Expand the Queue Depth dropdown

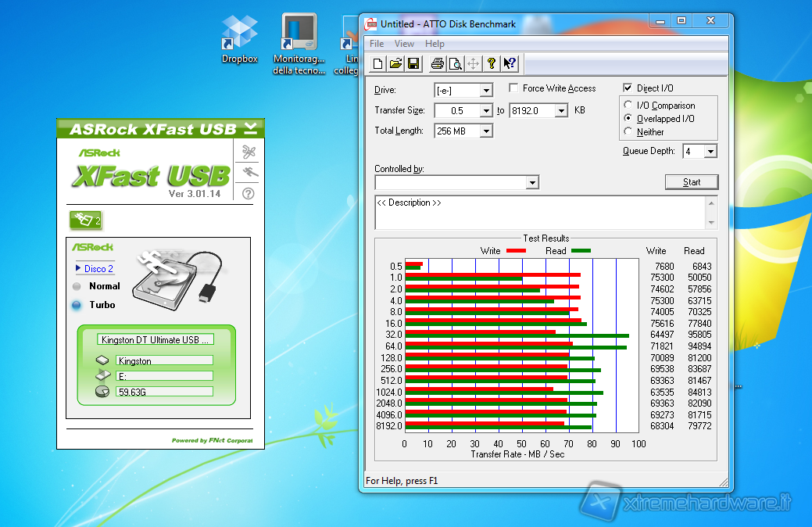710,152
